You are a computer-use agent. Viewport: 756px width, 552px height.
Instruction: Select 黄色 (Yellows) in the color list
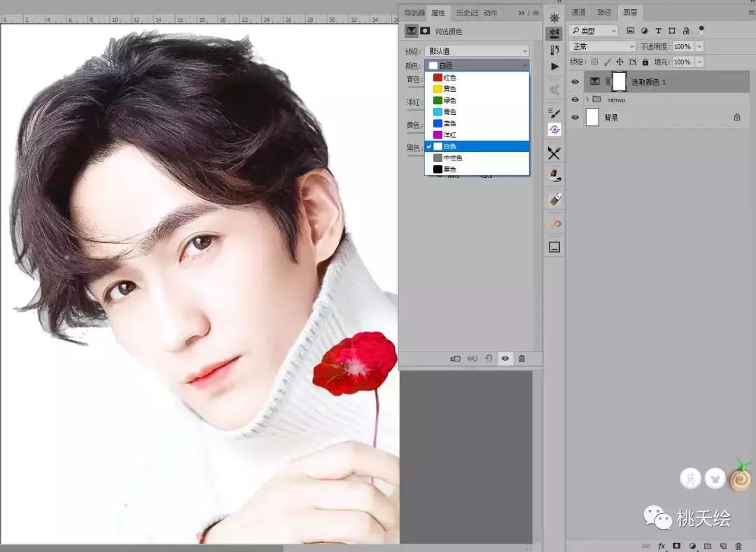pyautogui.click(x=477, y=89)
